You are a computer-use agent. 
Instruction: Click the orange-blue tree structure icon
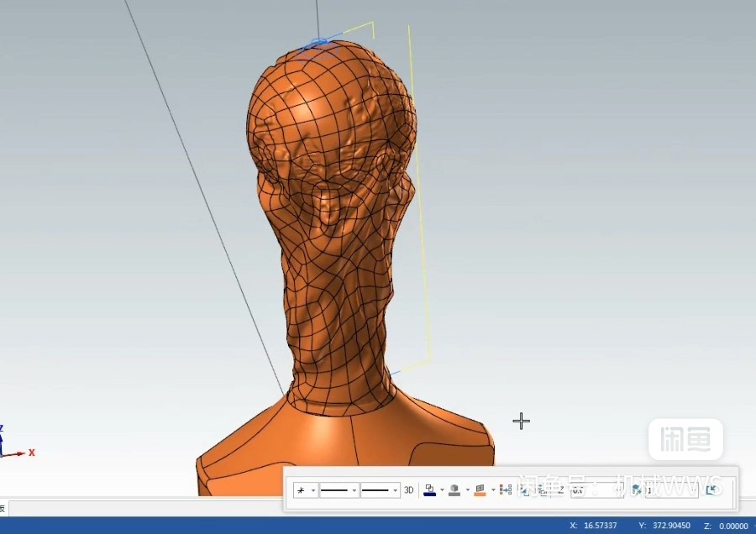[506, 490]
